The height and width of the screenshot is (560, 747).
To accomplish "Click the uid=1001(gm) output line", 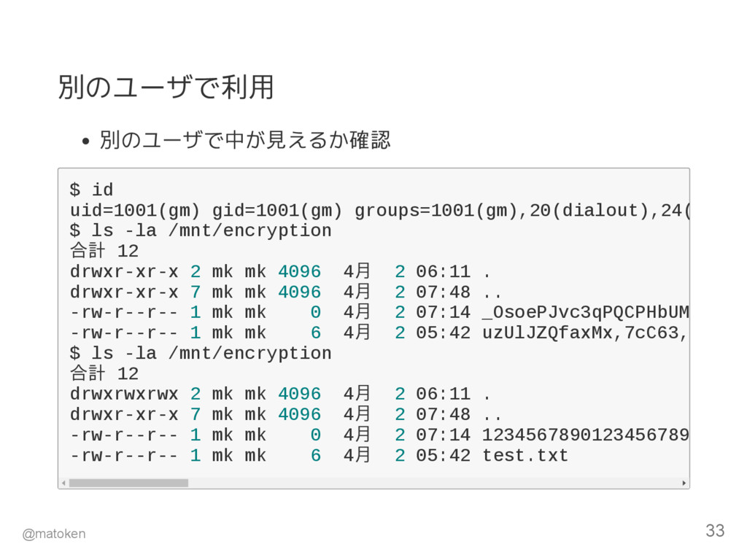I will pyautogui.click(x=379, y=211).
